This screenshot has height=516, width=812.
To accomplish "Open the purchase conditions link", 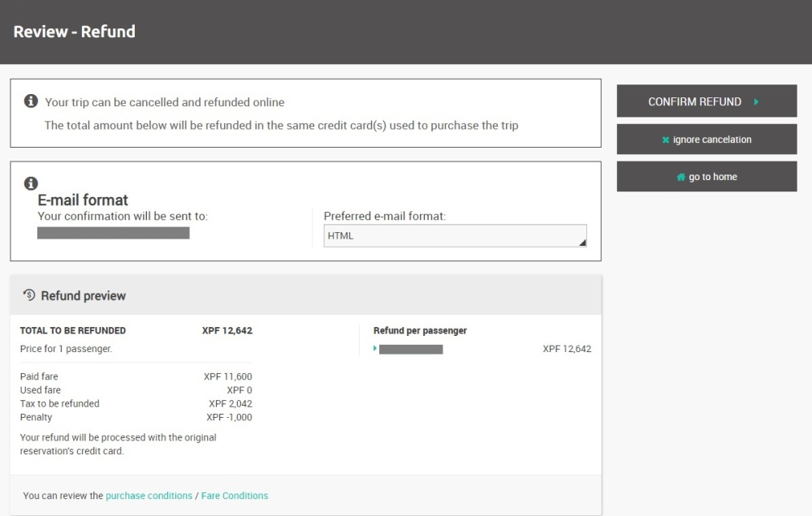I will [x=149, y=496].
